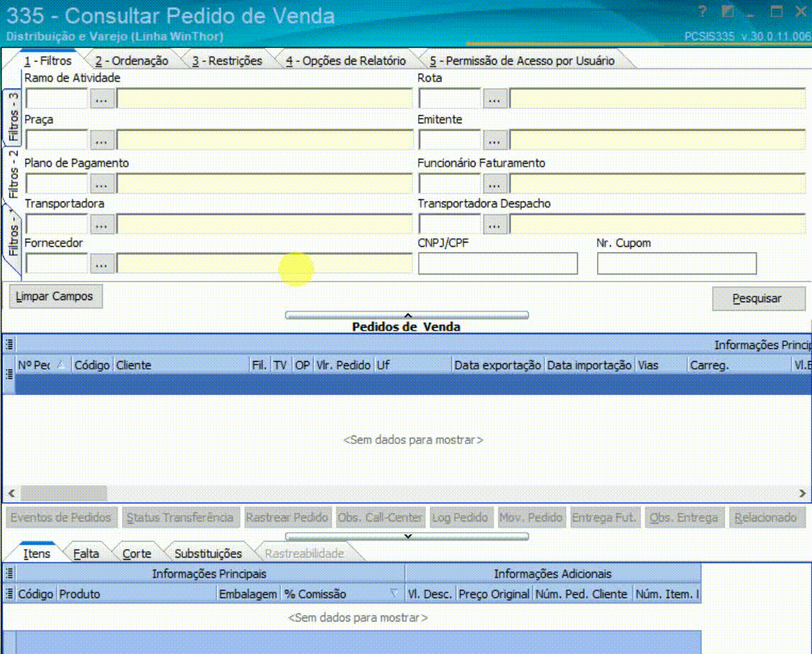Collapse filters panel with up chevron bar
This screenshot has height=654, width=812.
coord(407,315)
